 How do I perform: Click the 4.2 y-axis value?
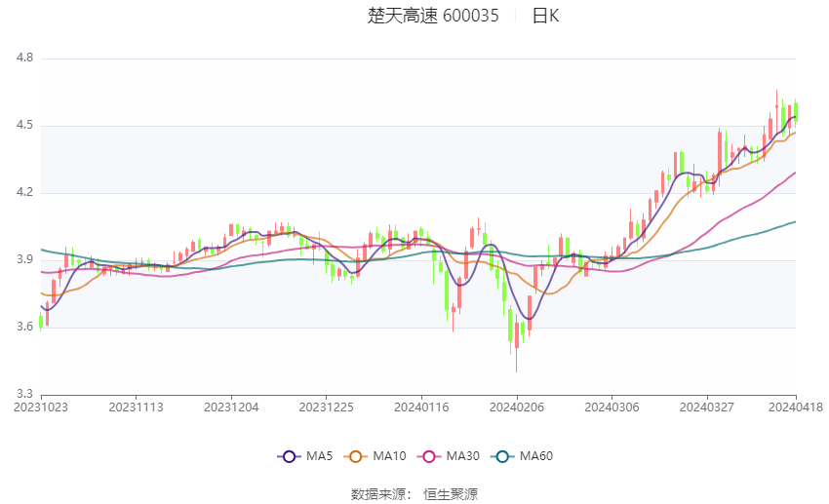click(24, 192)
